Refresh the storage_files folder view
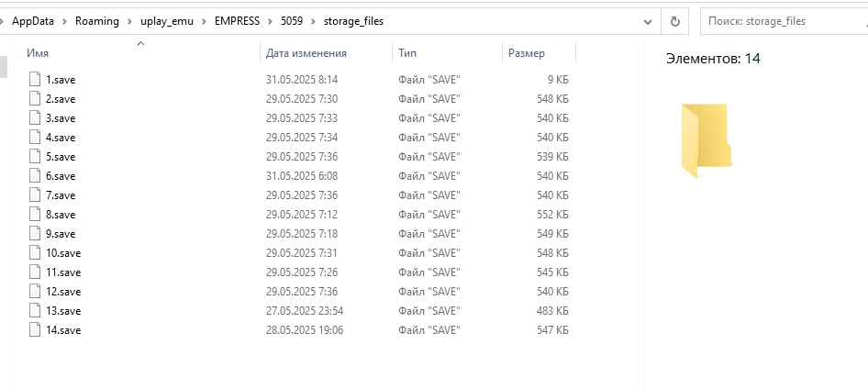Viewport: 868px width, 389px height. point(675,21)
